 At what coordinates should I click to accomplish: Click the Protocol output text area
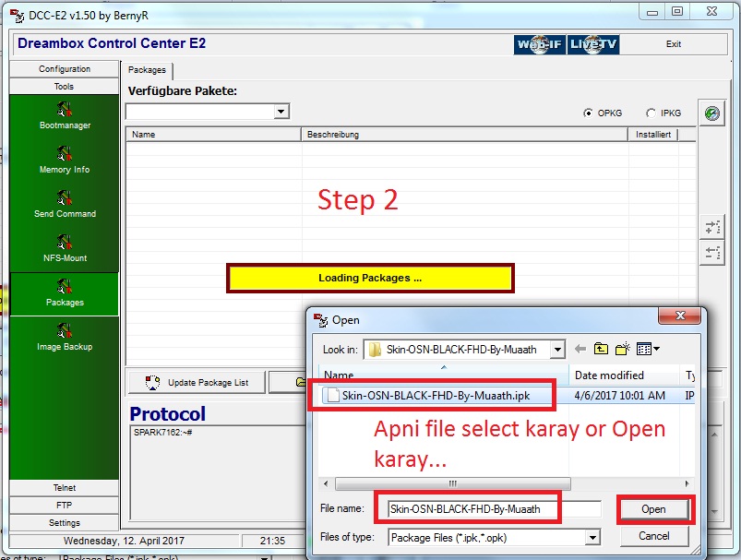pyautogui.click(x=219, y=472)
